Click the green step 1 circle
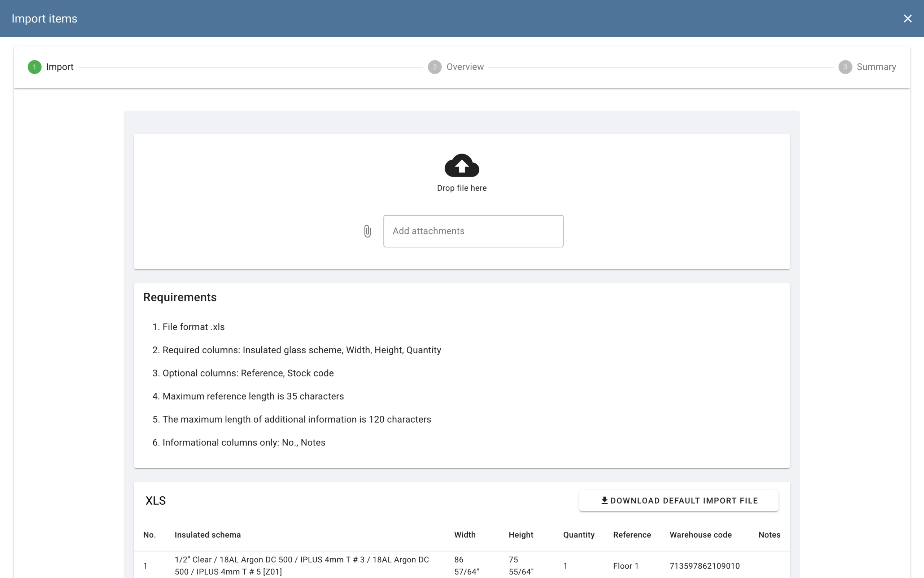The image size is (924, 578). pyautogui.click(x=34, y=67)
